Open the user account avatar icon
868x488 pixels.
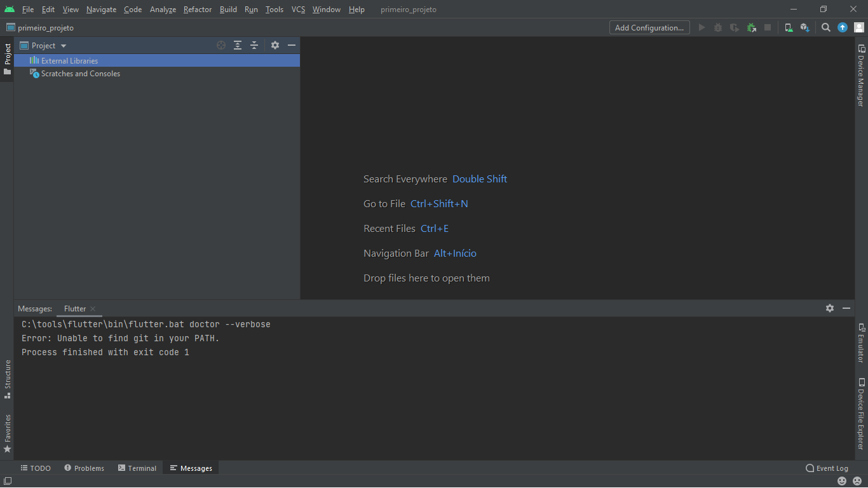point(859,27)
